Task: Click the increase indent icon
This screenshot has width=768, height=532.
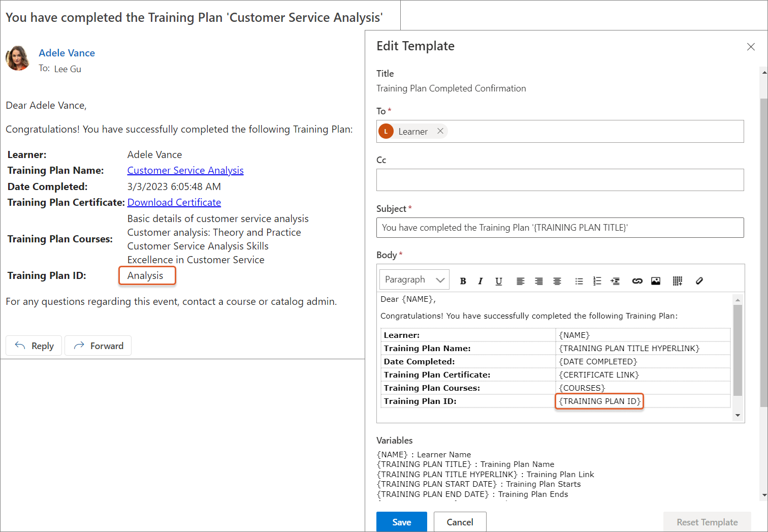Action: (x=615, y=281)
